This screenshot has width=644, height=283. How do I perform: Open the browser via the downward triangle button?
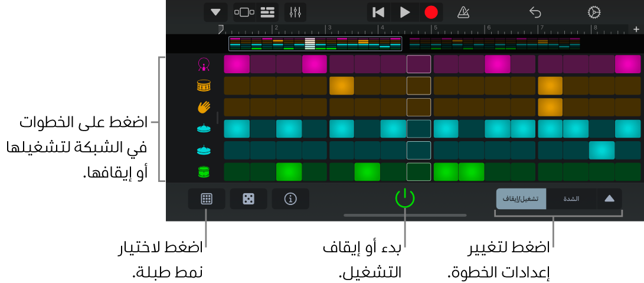215,12
